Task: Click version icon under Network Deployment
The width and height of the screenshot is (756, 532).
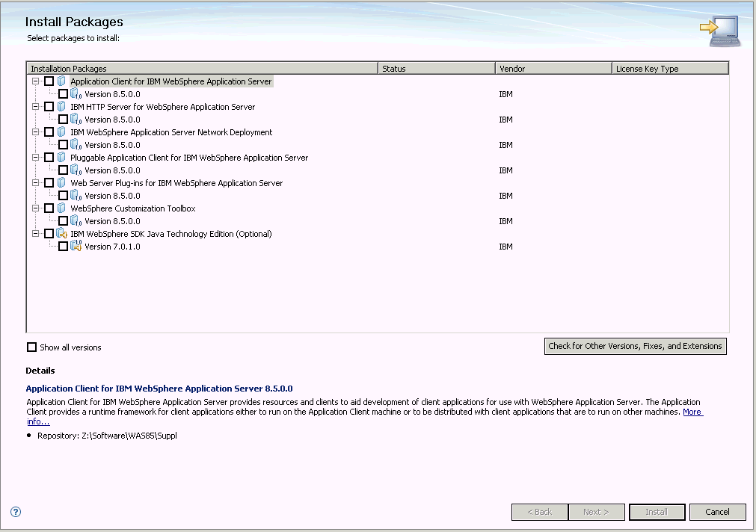Action: tap(76, 144)
